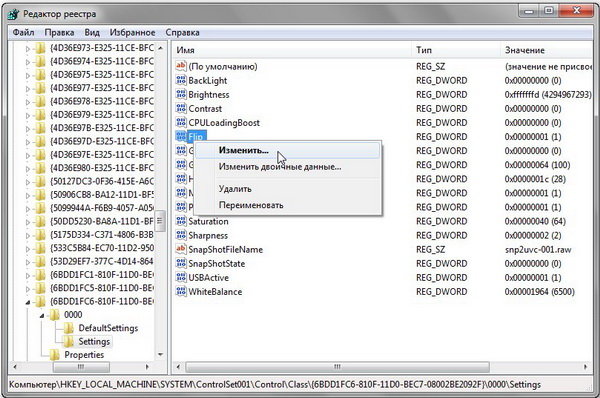This screenshot has height=398, width=600.
Task: Choose Изменить двоичные данные... option
Action: [288, 167]
